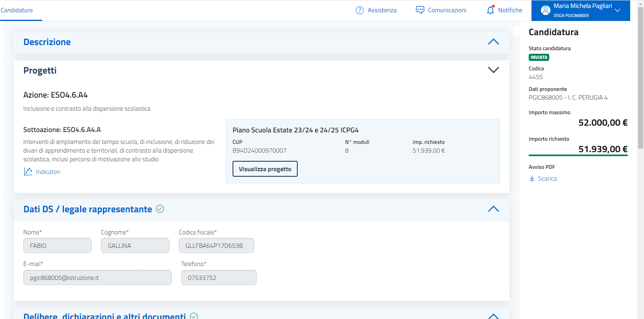Switch to the Candidature tab

[x=17, y=10]
